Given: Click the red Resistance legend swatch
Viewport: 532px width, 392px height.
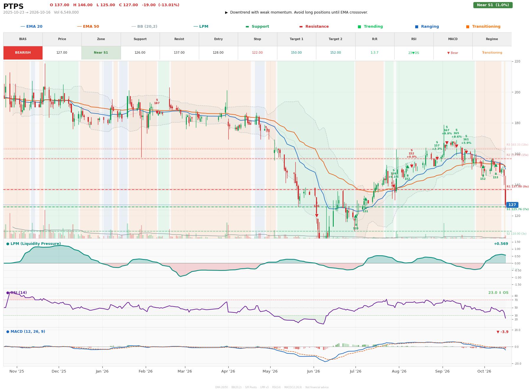Looking at the screenshot, I should pos(301,27).
